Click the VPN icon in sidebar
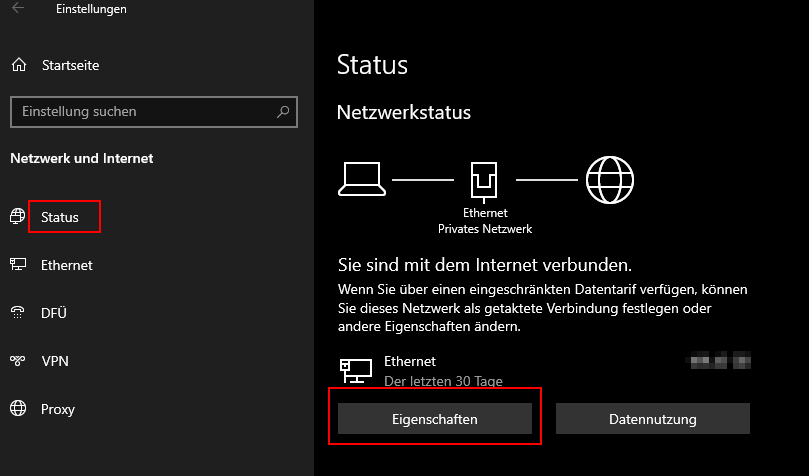This screenshot has width=809, height=476. coord(17,361)
